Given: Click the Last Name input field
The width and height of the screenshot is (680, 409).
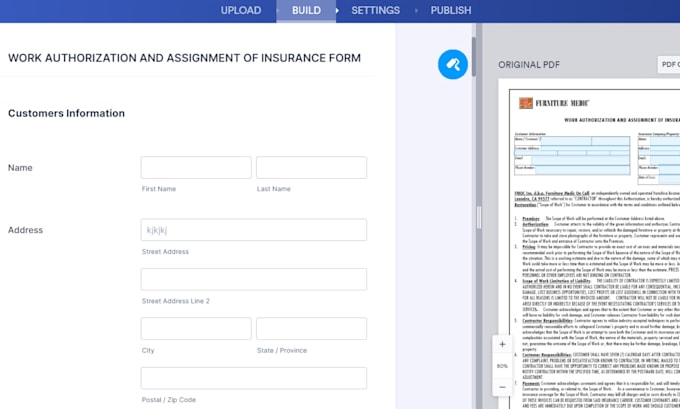Looking at the screenshot, I should coord(311,167).
